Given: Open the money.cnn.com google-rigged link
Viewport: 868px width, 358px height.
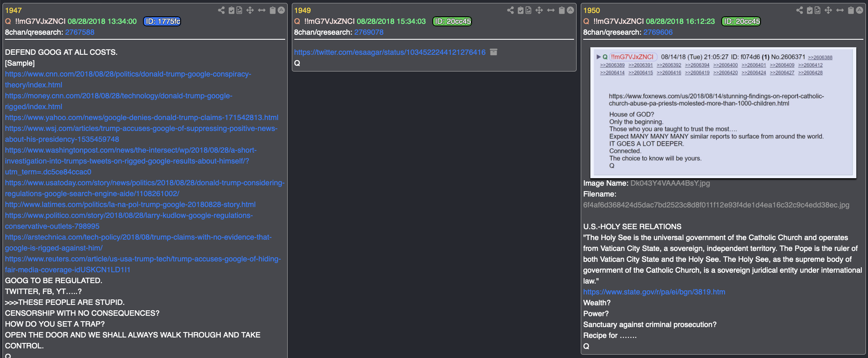Looking at the screenshot, I should (x=119, y=101).
